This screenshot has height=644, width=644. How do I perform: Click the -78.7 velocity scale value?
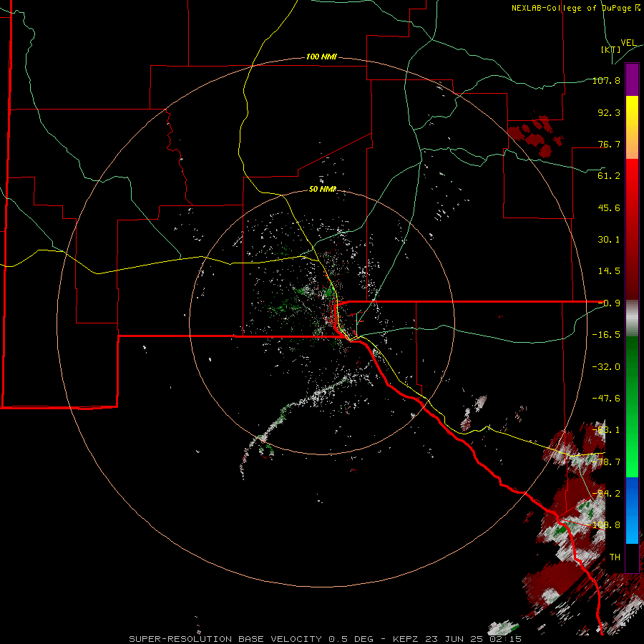[606, 462]
